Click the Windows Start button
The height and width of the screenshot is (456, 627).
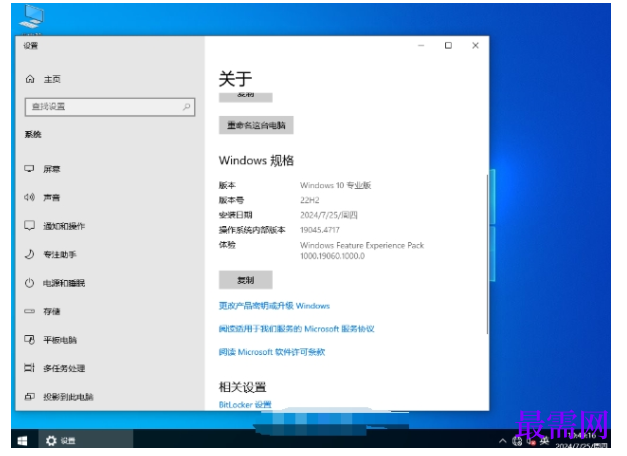(x=23, y=441)
